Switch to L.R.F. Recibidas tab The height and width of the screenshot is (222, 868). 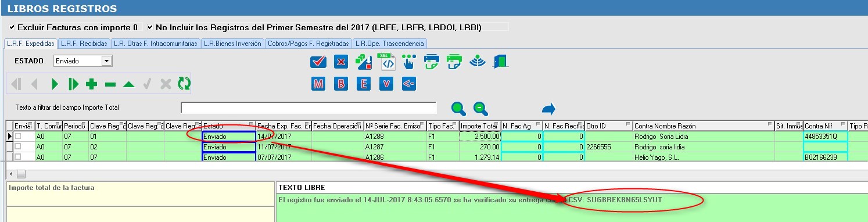point(84,44)
